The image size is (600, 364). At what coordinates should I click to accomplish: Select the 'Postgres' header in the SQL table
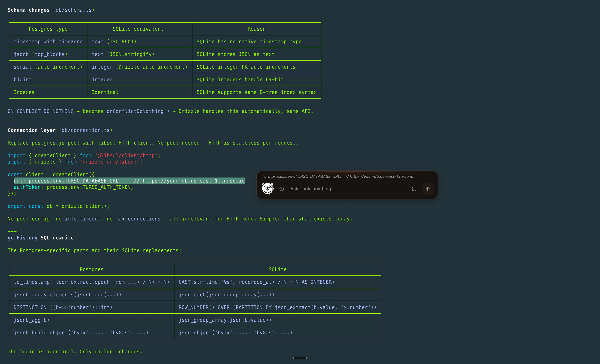click(x=92, y=269)
